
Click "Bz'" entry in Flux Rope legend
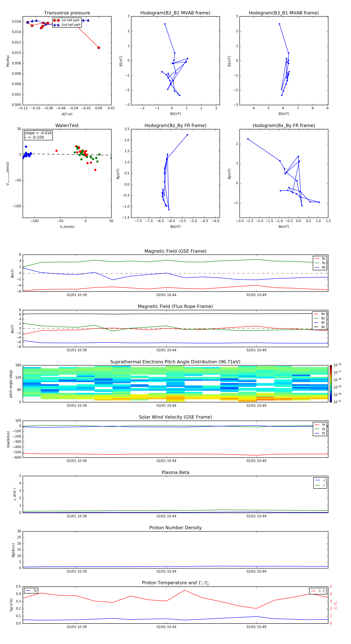click(320, 323)
